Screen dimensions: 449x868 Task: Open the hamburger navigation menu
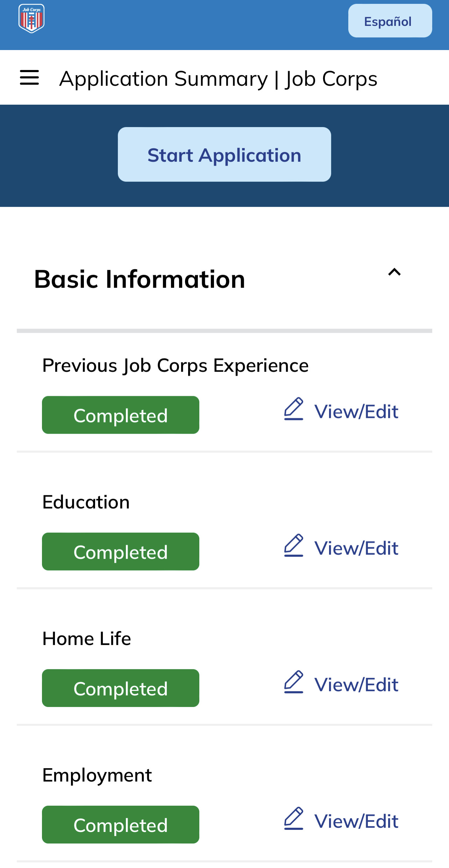[x=29, y=77]
